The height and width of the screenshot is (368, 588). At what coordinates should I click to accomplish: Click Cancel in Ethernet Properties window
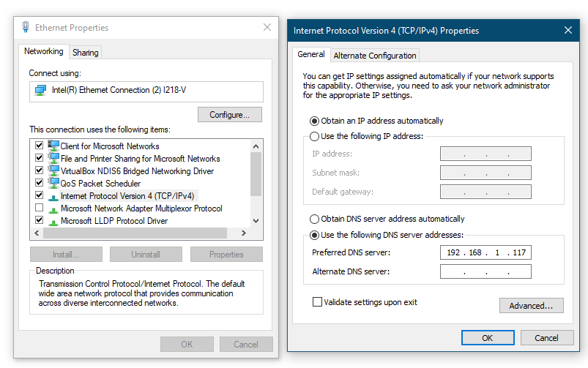coord(246,345)
